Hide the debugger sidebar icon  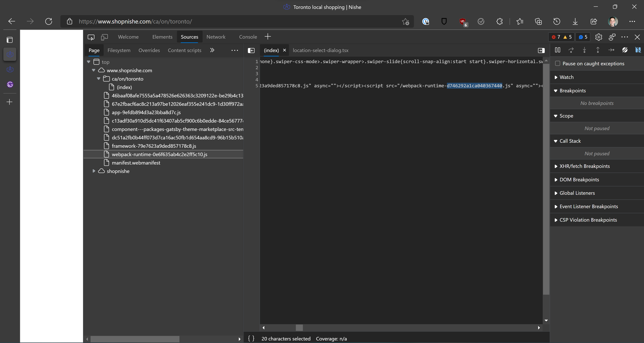541,51
